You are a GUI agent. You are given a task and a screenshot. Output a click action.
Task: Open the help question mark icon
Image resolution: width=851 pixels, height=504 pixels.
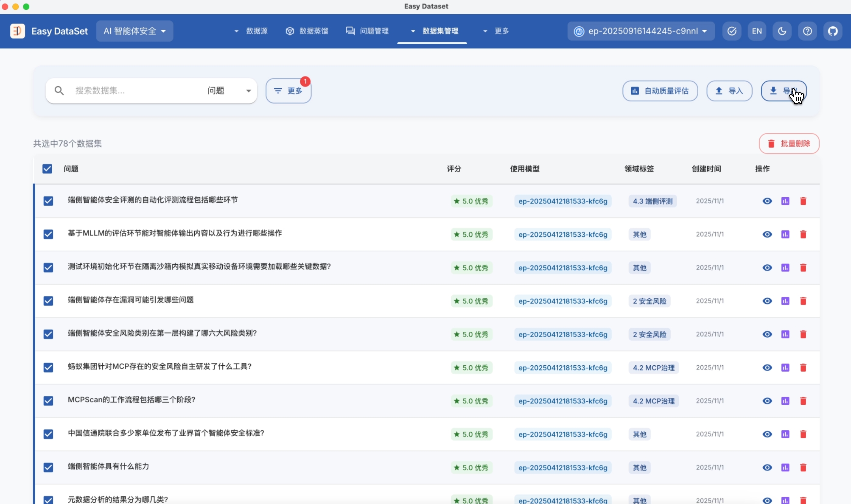point(807,31)
